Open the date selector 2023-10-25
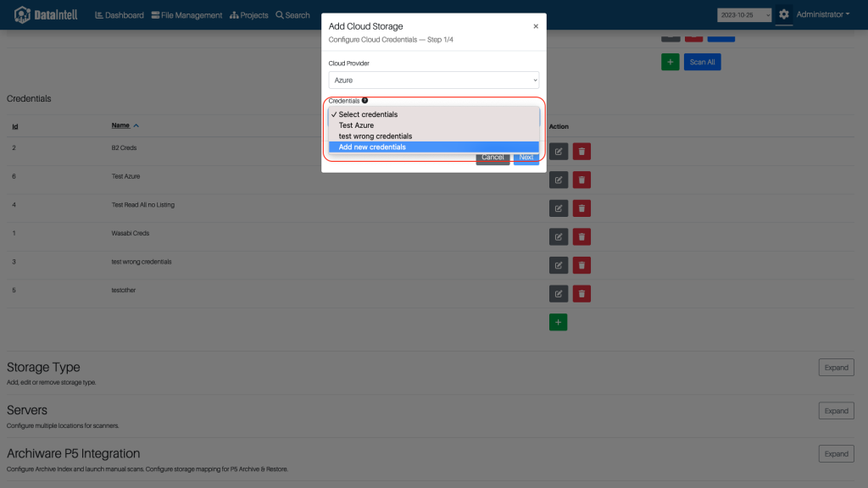Screen dimensions: 868x488 pos(744,15)
